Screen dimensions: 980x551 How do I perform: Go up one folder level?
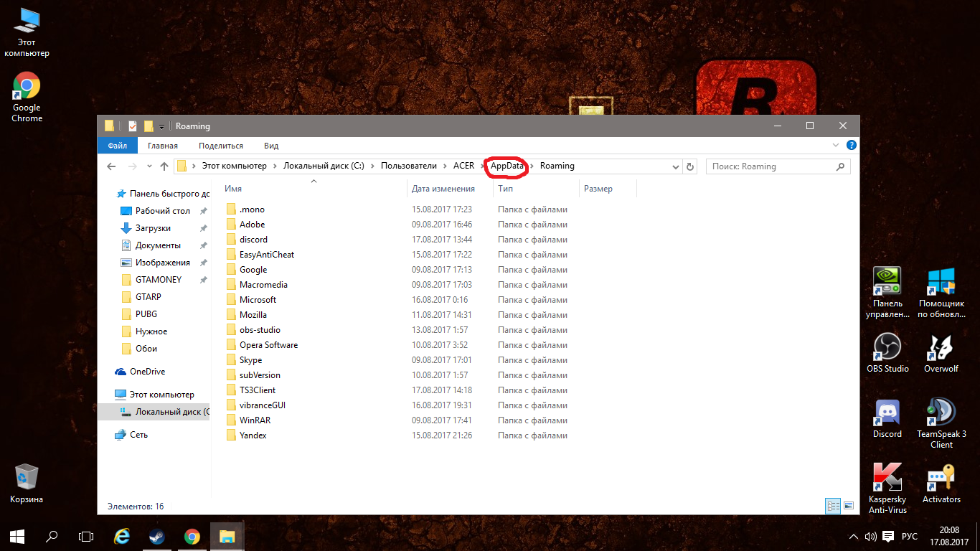(164, 166)
